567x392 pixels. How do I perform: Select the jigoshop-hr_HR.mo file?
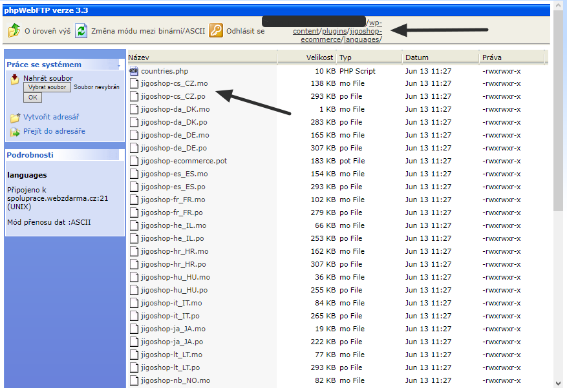coord(175,251)
